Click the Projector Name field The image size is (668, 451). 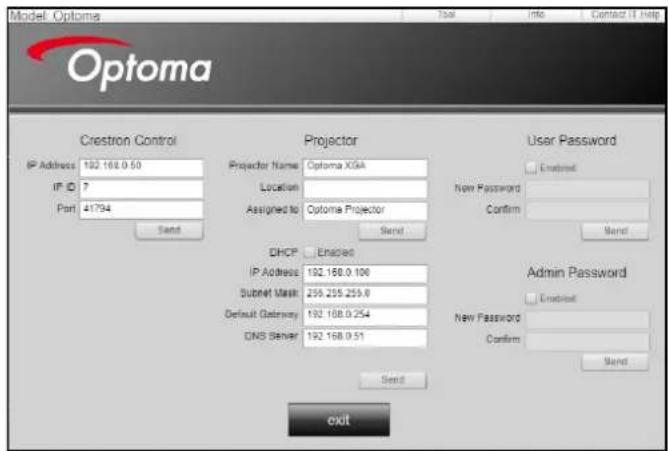tap(365, 167)
